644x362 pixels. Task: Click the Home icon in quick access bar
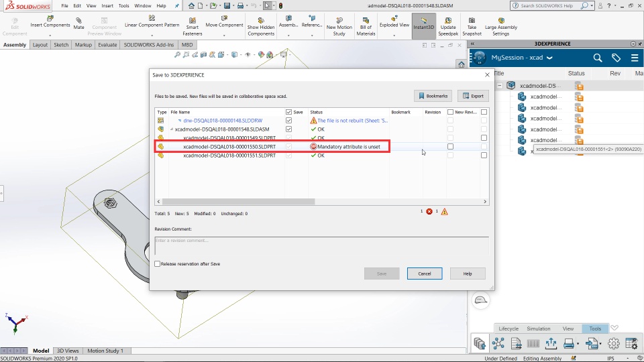pyautogui.click(x=191, y=6)
